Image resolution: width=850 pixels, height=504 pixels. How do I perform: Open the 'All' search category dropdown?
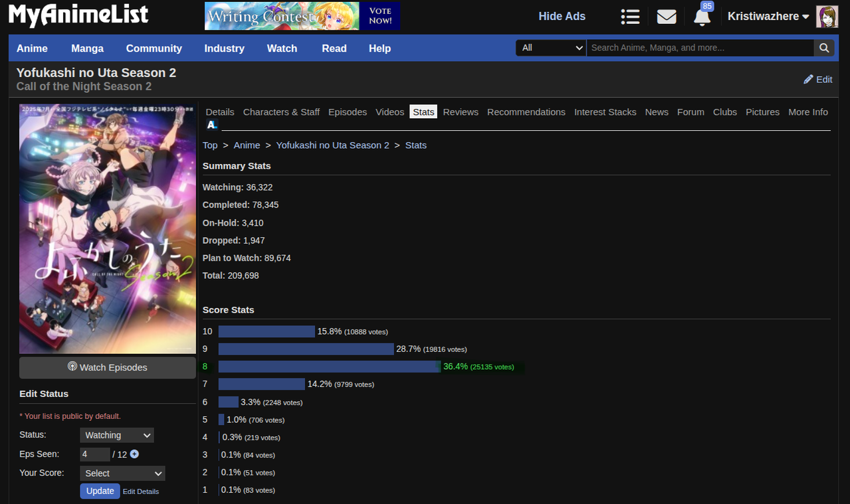click(x=551, y=48)
